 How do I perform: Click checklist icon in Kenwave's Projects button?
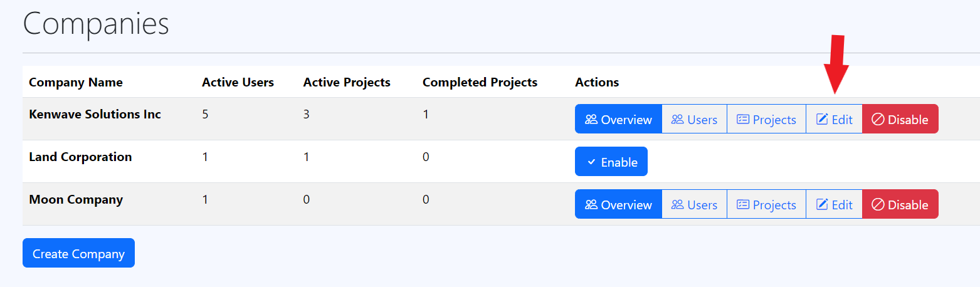pyautogui.click(x=743, y=119)
